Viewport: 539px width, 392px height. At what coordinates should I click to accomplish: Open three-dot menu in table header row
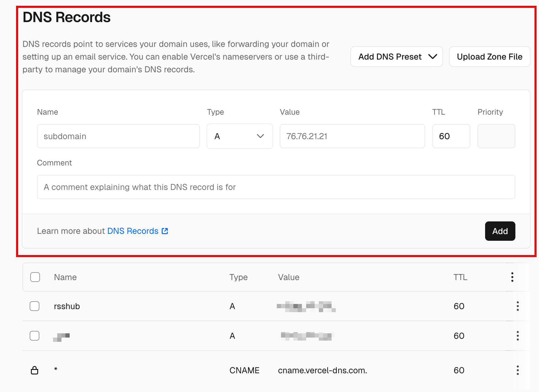coord(512,277)
